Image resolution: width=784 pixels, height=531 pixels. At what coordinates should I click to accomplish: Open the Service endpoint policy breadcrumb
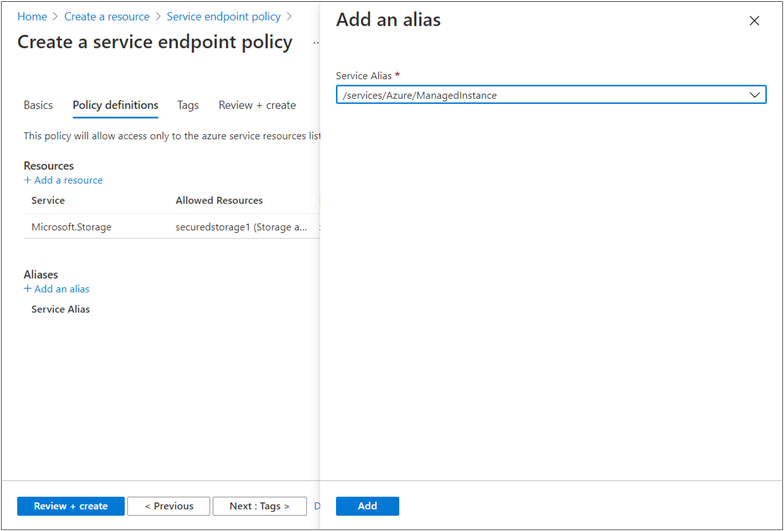[x=224, y=16]
